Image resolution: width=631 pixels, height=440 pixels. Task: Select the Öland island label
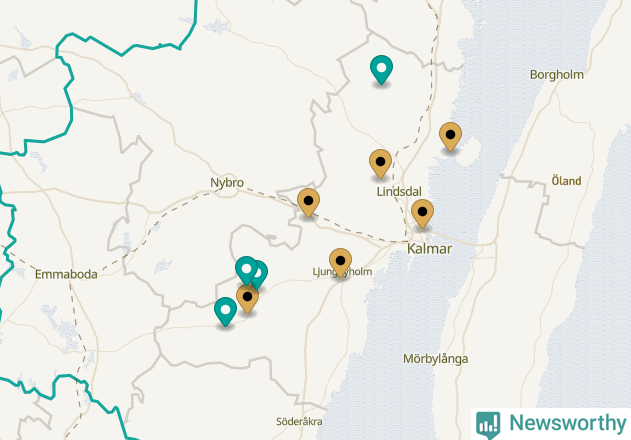click(566, 181)
